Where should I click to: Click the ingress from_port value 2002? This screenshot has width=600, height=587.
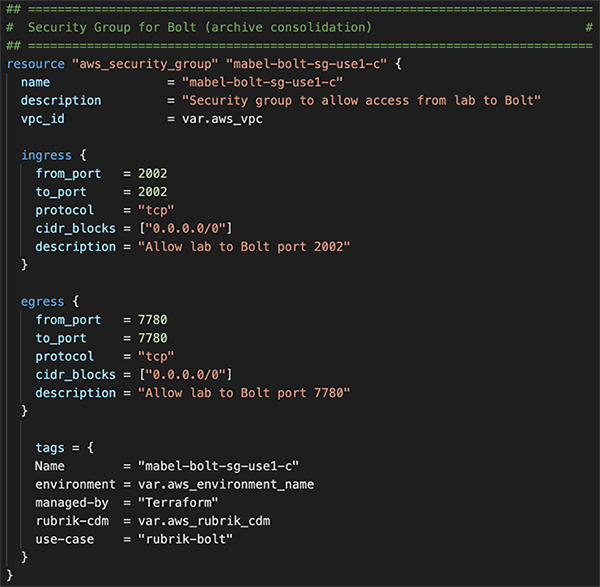[x=153, y=173]
